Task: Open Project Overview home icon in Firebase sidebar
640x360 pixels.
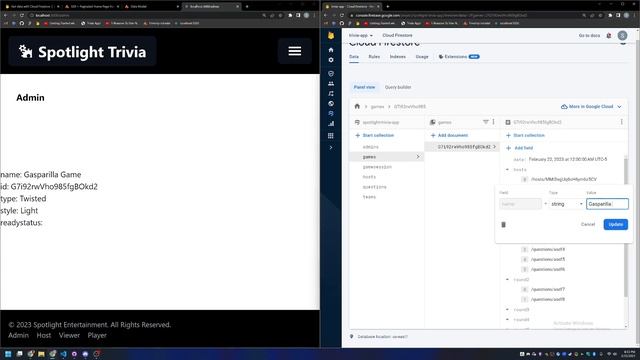Action: tap(331, 50)
